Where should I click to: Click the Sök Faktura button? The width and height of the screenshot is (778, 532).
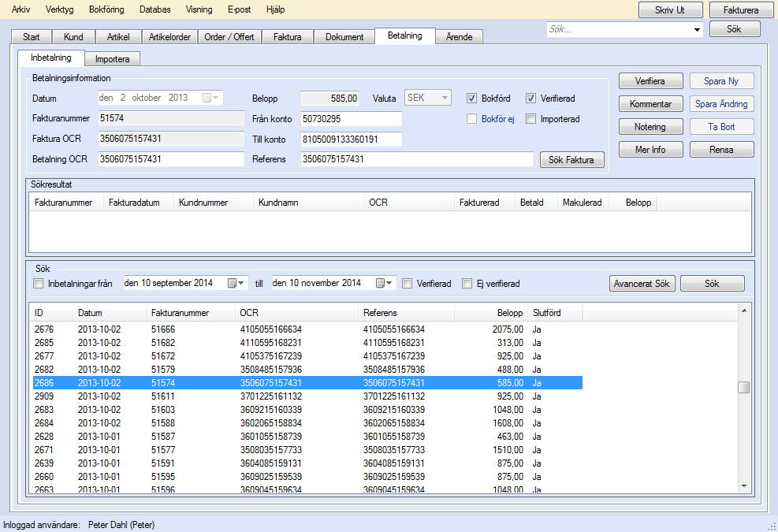(572, 160)
